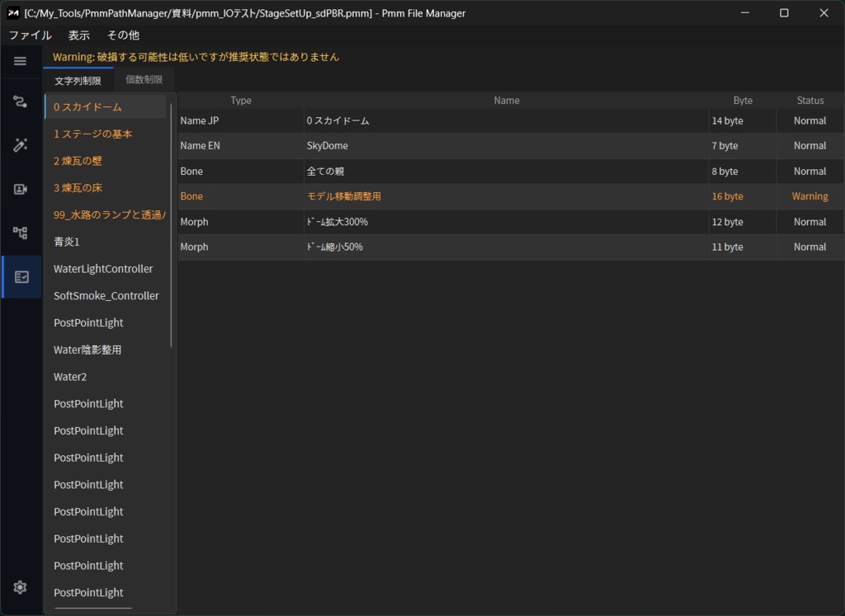The height and width of the screenshot is (616, 845).
Task: Open settings via the gear icon
Action: click(x=20, y=587)
